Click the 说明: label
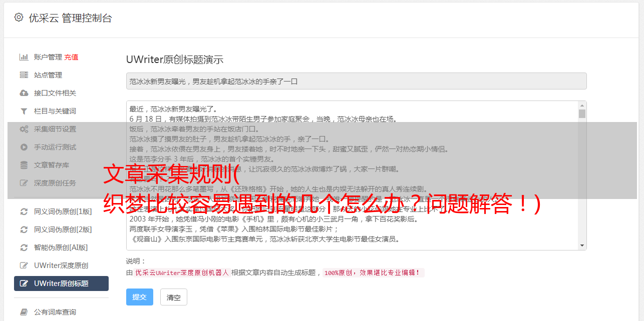This screenshot has height=321, width=644. 136,261
